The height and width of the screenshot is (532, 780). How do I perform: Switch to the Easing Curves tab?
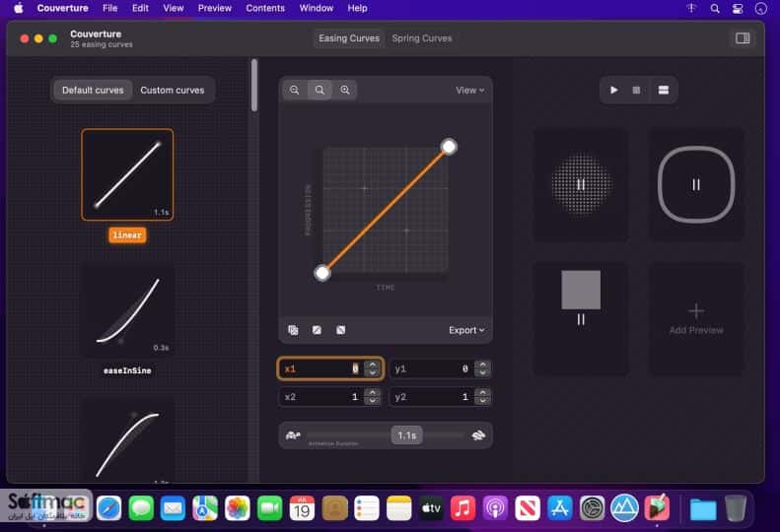[349, 38]
